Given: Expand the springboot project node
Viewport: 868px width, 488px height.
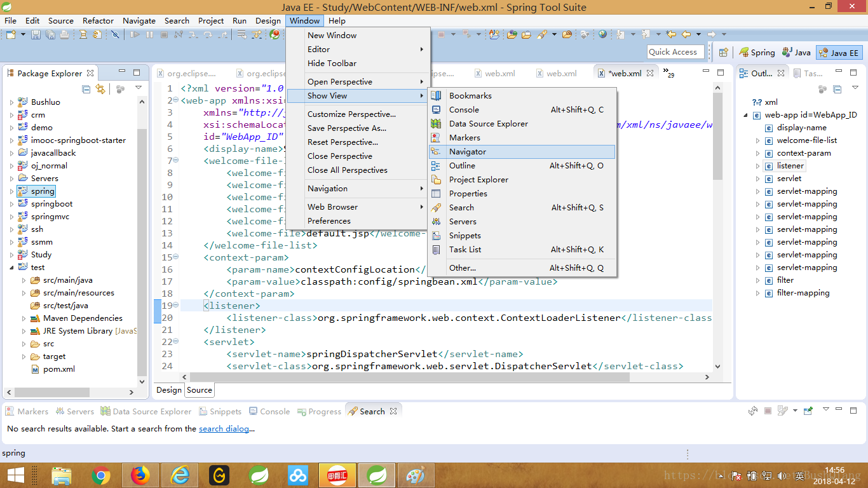Looking at the screenshot, I should [x=11, y=203].
